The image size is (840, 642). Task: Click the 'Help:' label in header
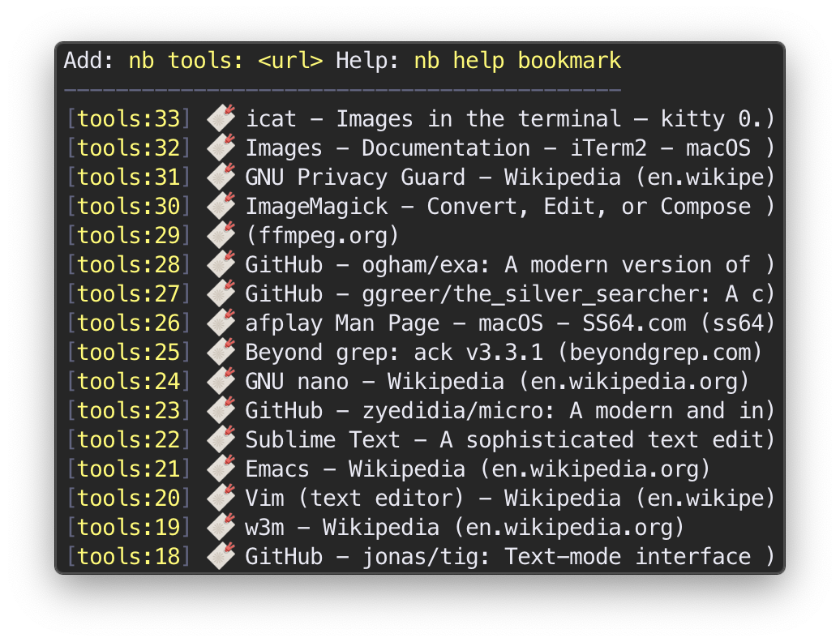tap(367, 61)
